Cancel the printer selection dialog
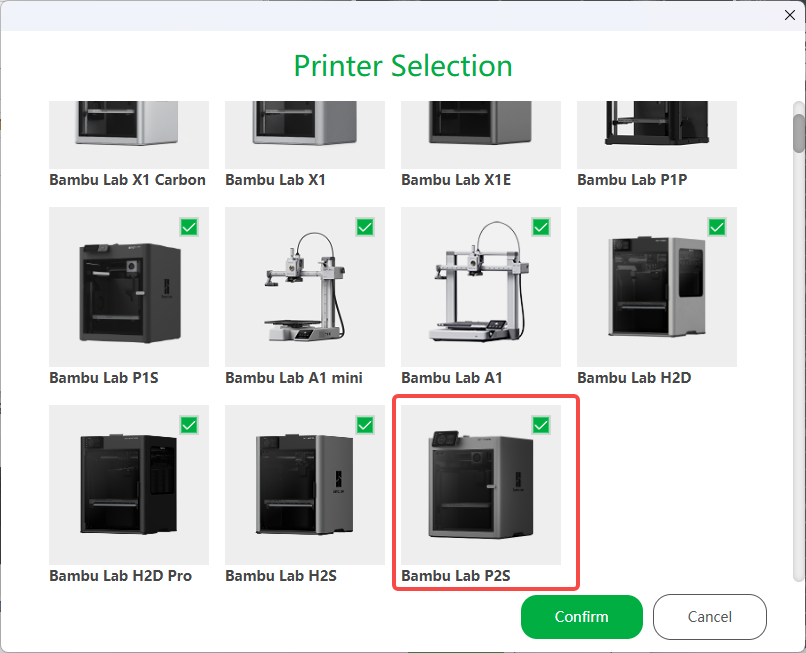806x653 pixels. click(x=709, y=616)
